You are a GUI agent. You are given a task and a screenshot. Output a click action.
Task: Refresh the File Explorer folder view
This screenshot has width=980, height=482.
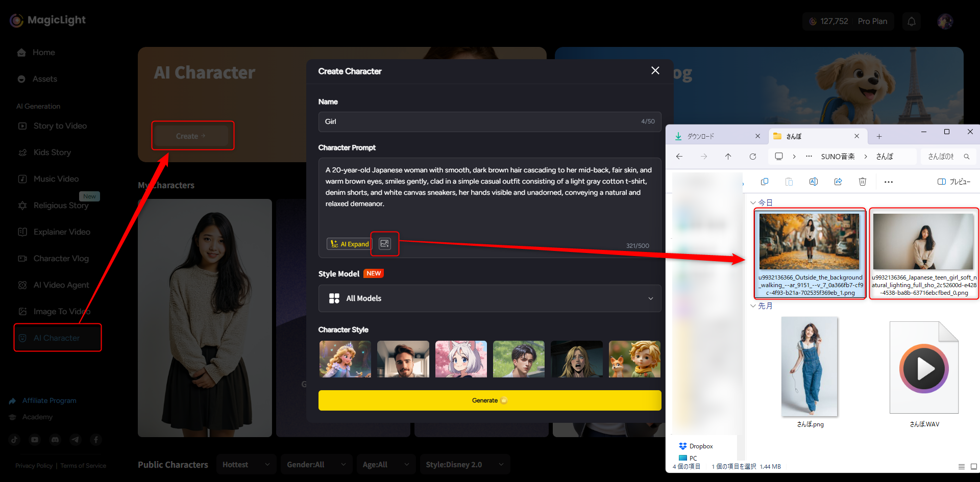[752, 157]
